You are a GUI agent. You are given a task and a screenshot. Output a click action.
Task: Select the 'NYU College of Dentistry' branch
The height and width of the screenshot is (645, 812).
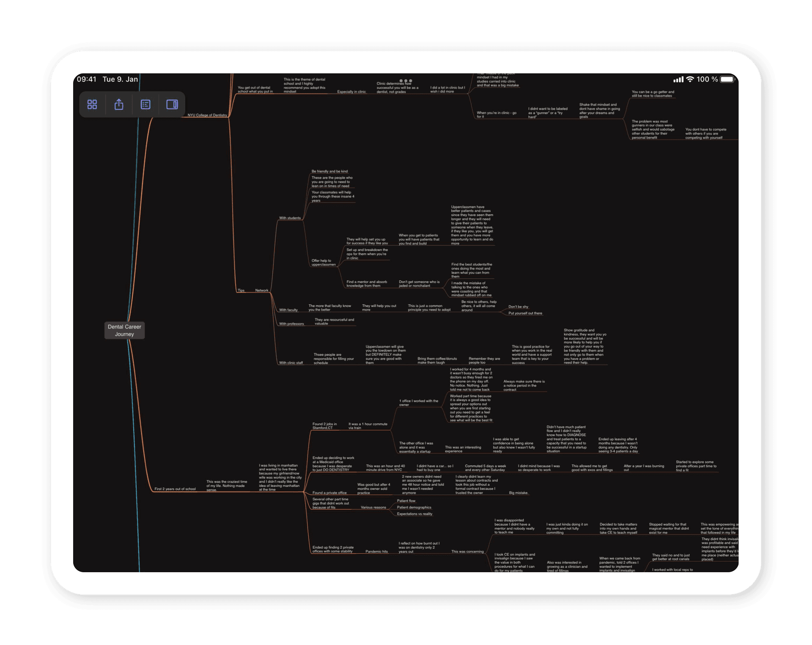[207, 115]
